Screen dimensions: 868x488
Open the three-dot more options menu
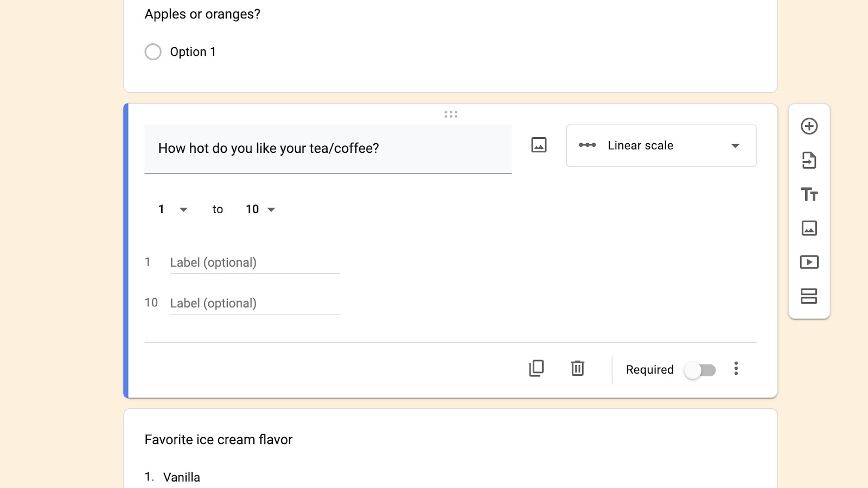[x=736, y=369]
